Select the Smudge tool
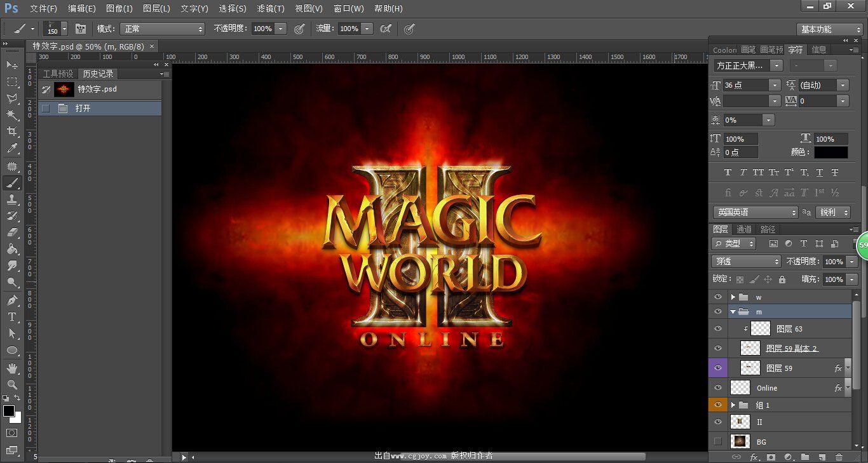 pos(12,265)
